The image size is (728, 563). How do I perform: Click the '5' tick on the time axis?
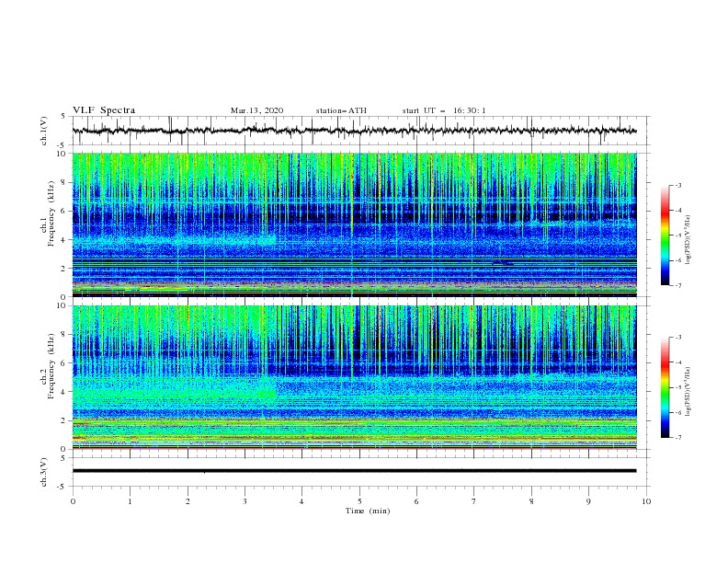359,501
